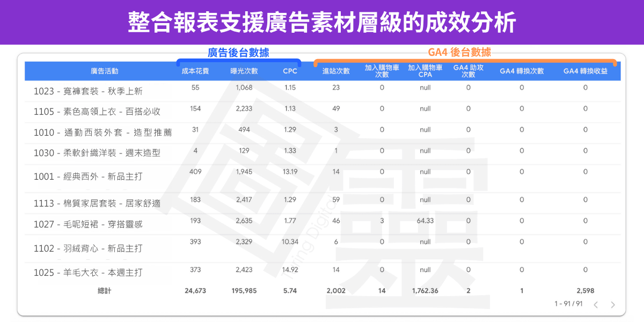Image resolution: width=644 pixels, height=322 pixels.
Task: Click the 總計 totals row label
Action: (105, 290)
